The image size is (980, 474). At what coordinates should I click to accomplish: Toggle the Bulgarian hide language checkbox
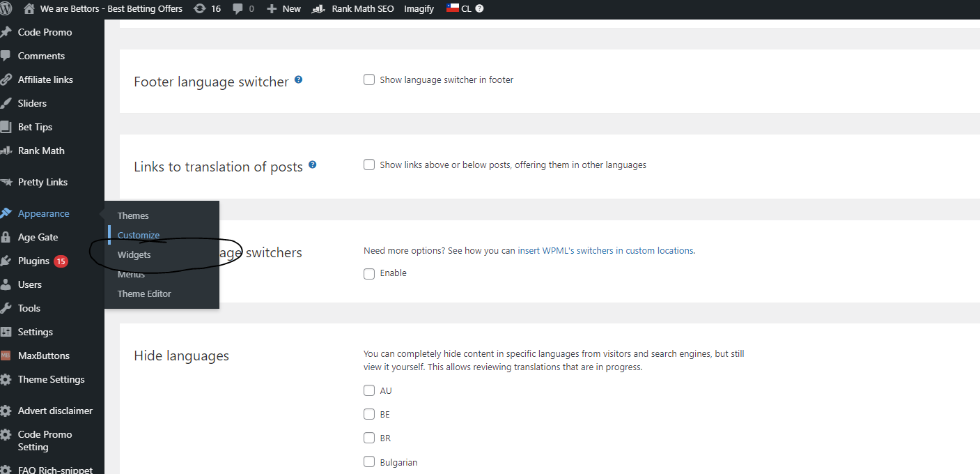369,461
